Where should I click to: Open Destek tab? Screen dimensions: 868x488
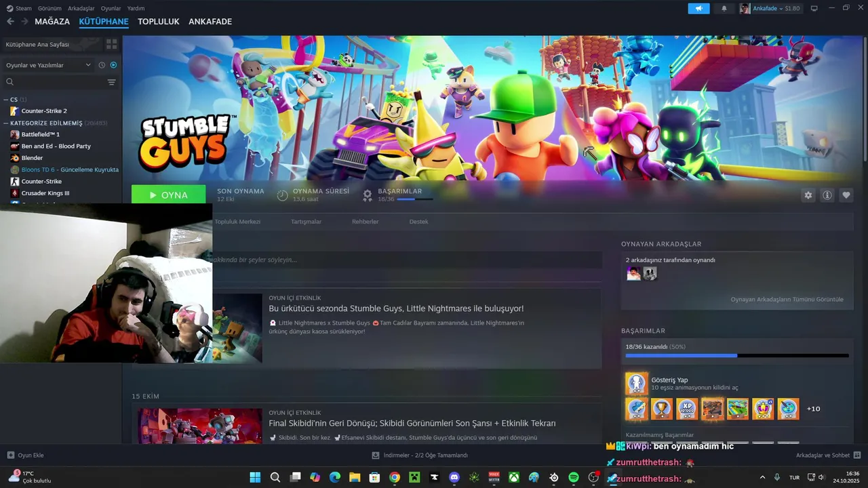pyautogui.click(x=418, y=222)
